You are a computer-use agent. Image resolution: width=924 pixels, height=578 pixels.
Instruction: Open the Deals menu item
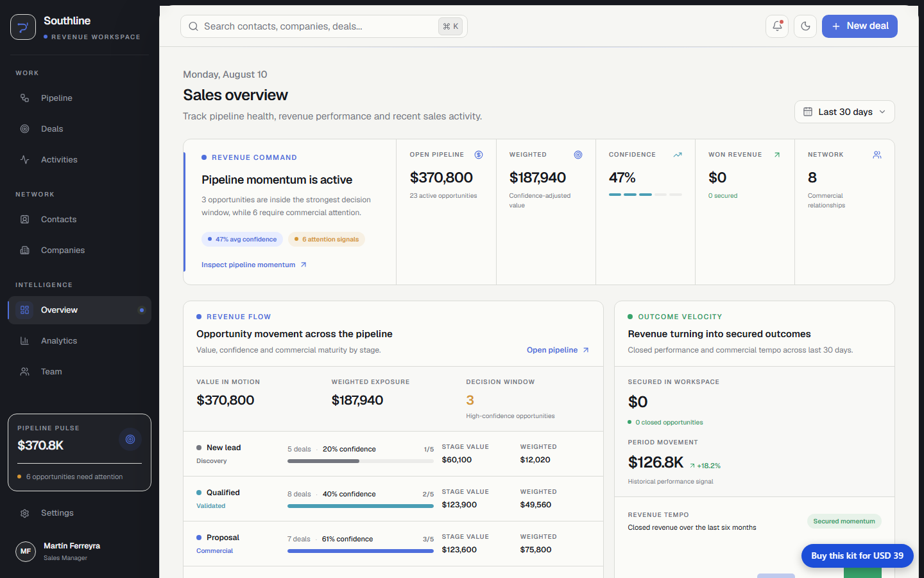pos(80,129)
